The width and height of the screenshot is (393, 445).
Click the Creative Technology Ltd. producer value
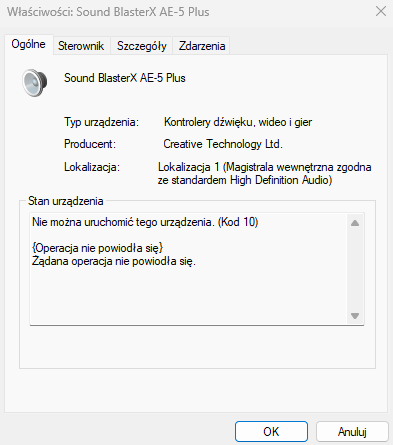coord(223,144)
